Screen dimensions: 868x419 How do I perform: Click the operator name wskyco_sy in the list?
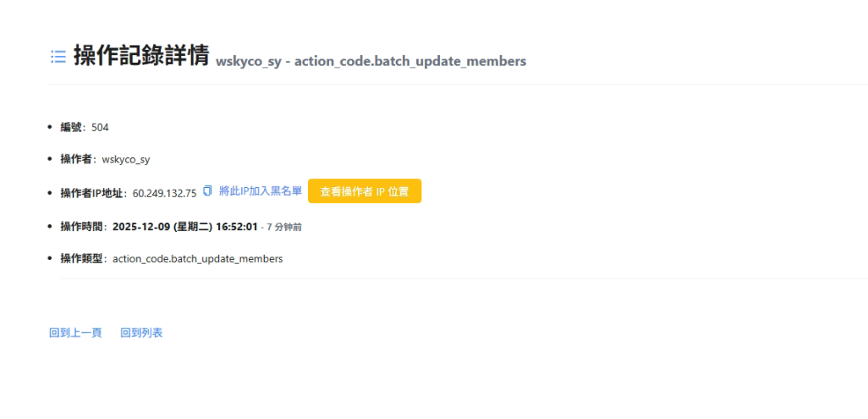tap(126, 159)
